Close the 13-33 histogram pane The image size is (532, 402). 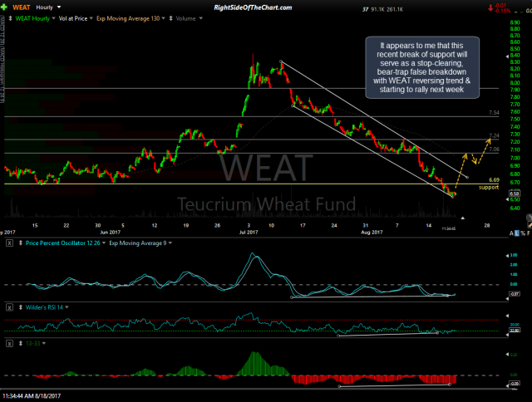[9, 343]
